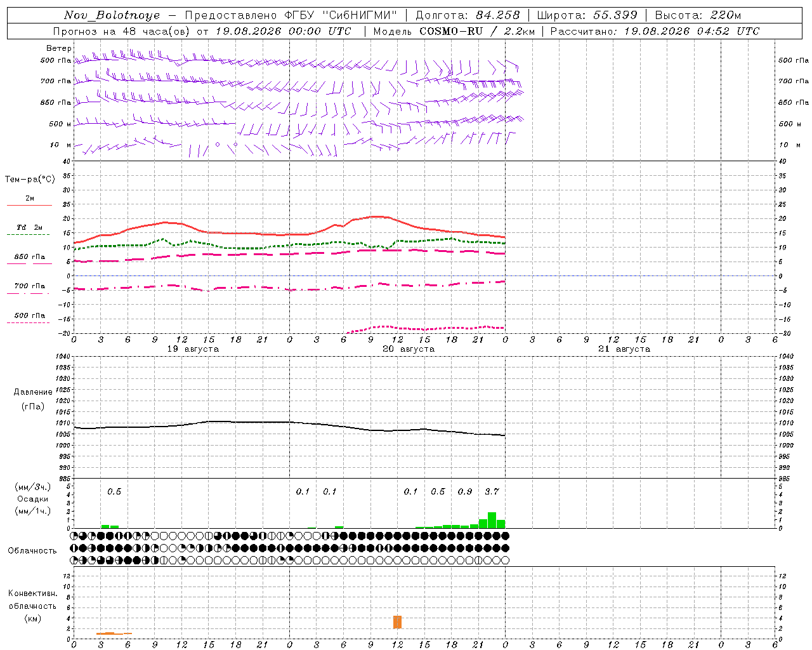Viewport: 812px width, 650px height.
Task: Click the precipitation value 0.9 label
Action: [465, 491]
